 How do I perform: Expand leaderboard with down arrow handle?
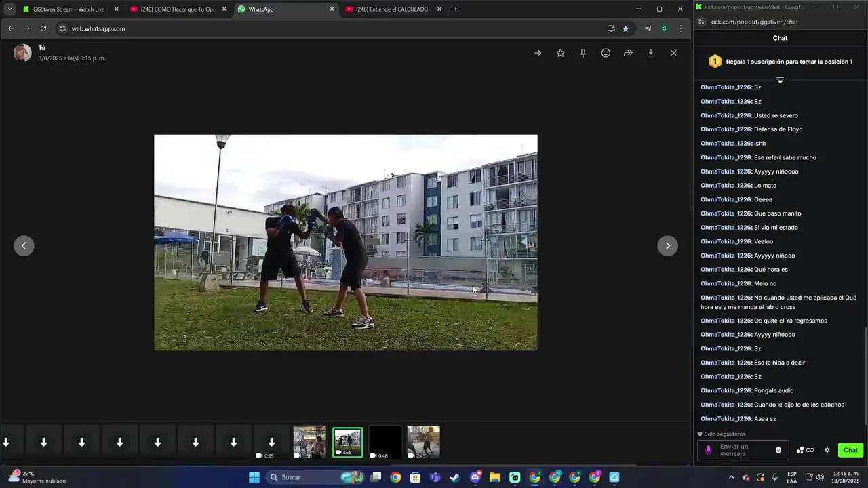click(x=781, y=80)
